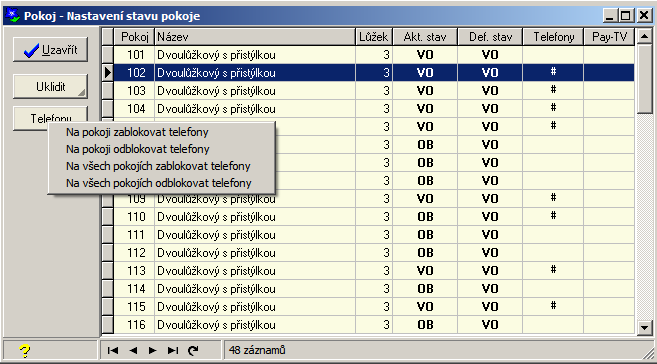657x364 pixels.
Task: Click the application icon in title bar
Action: click(x=13, y=15)
